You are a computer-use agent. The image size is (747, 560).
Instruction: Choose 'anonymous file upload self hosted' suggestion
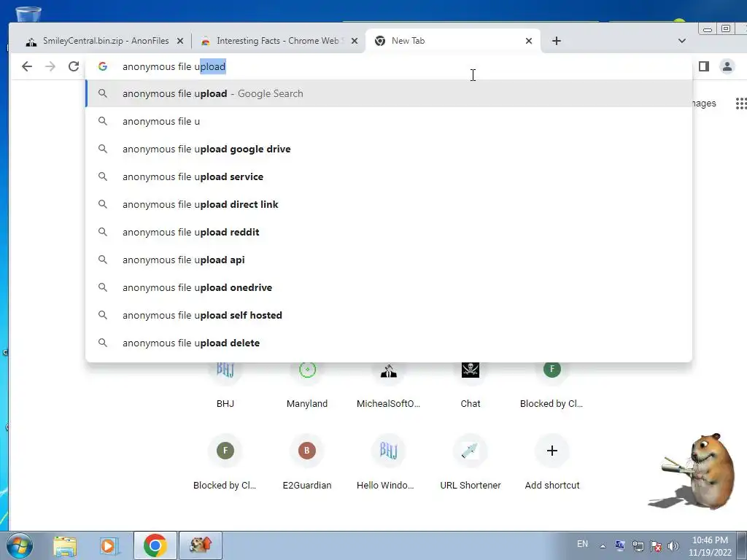point(388,315)
